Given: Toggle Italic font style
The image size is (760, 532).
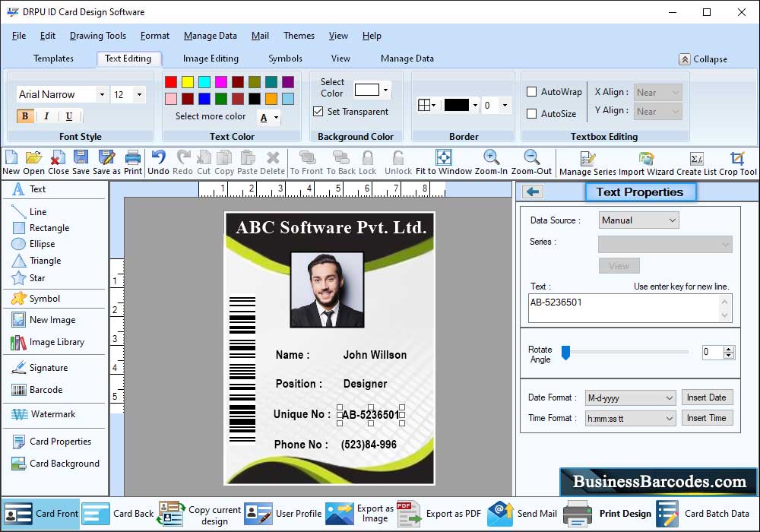Looking at the screenshot, I should click(x=46, y=116).
